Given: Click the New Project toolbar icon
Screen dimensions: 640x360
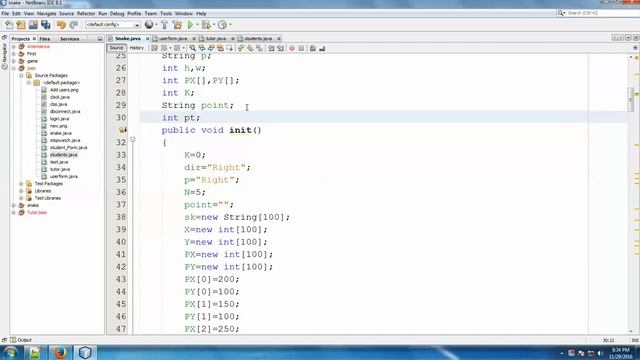Looking at the screenshot, I should [x=21, y=25].
